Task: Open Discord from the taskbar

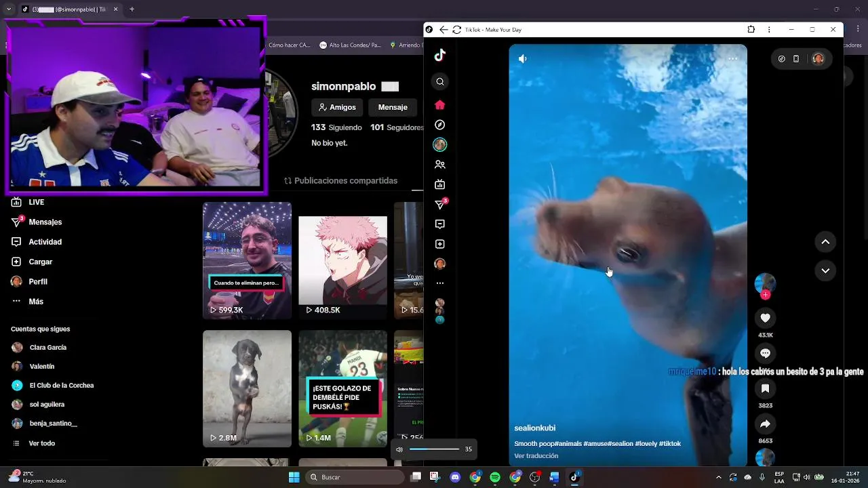Action: [x=455, y=477]
